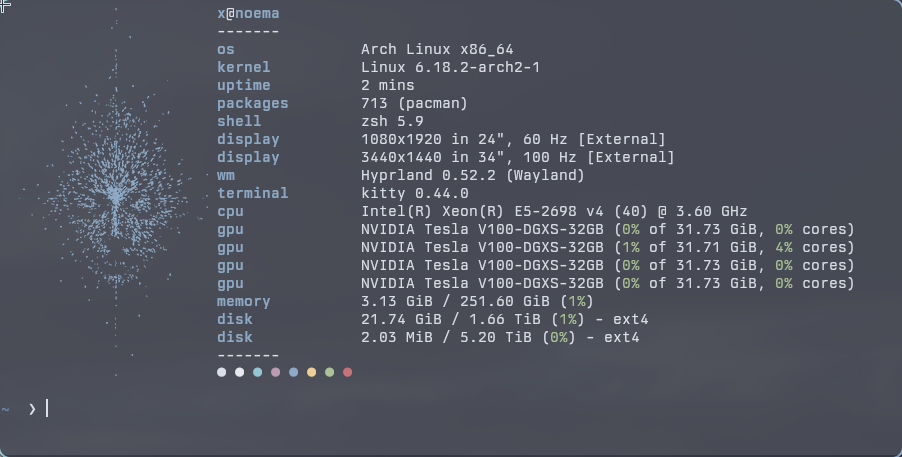Click the red color dot
902x457 pixels.
pos(347,372)
